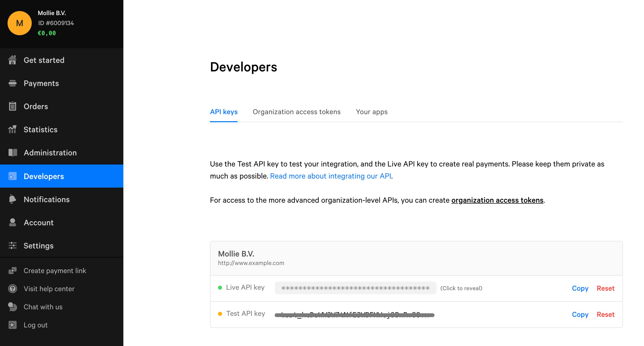The height and width of the screenshot is (346, 644).
Task: Reset the Test API key
Action: (x=605, y=314)
